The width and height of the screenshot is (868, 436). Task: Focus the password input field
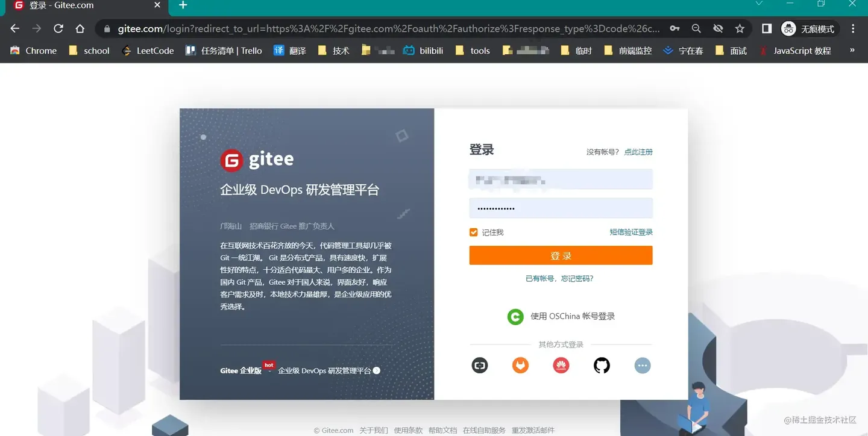[561, 208]
